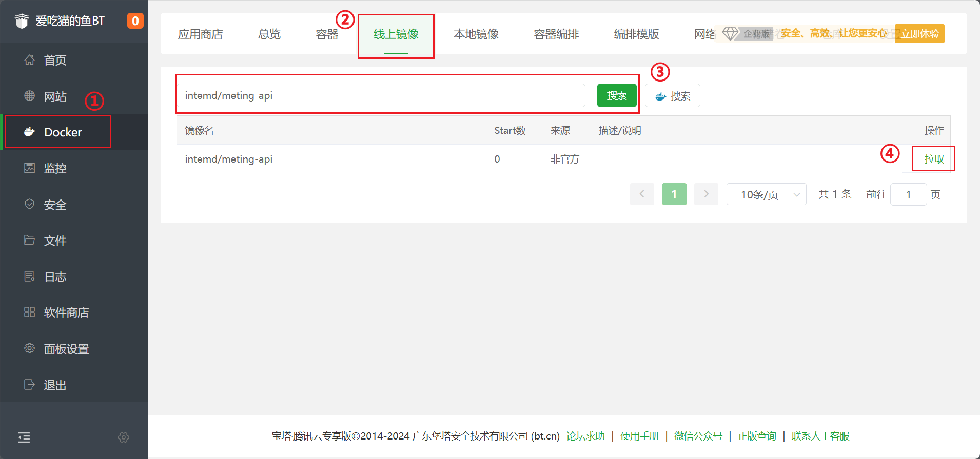
Task: Click the exit icon beside 退出
Action: (x=29, y=384)
